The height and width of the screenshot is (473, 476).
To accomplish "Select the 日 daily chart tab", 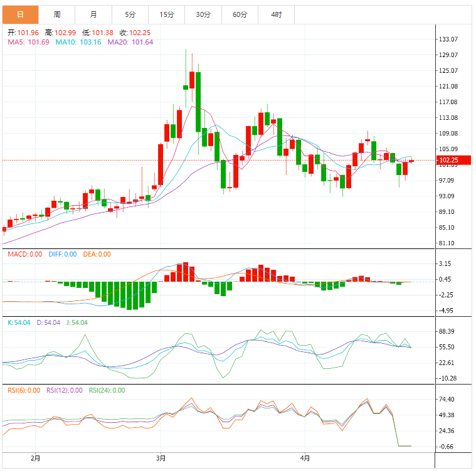I will (20, 14).
